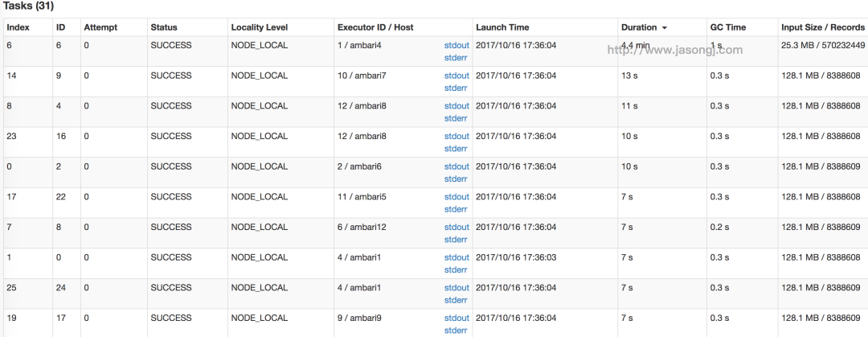The image size is (868, 337).
Task: Open stdout log for executor 1 / ambari4
Action: (456, 46)
